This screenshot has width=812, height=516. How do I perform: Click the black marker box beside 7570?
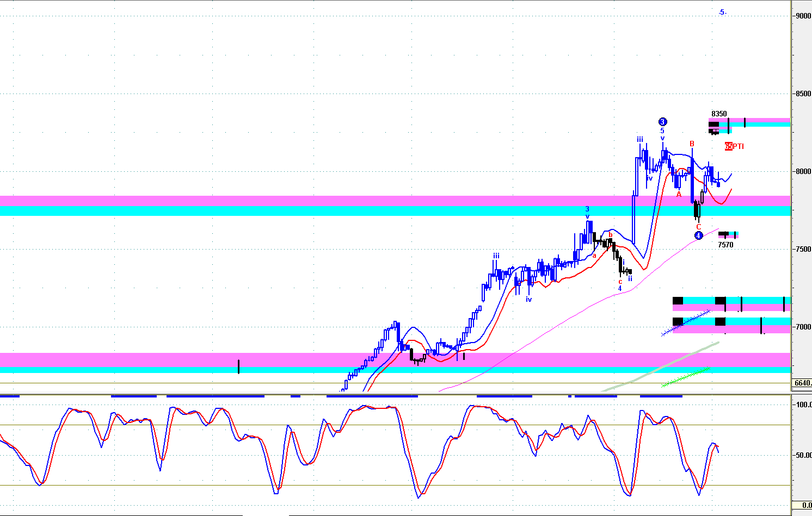click(723, 234)
